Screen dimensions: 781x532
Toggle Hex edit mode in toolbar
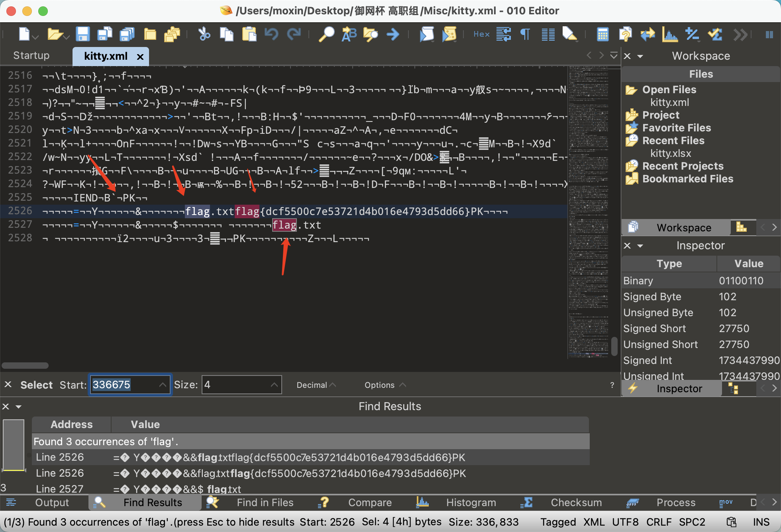coord(481,35)
